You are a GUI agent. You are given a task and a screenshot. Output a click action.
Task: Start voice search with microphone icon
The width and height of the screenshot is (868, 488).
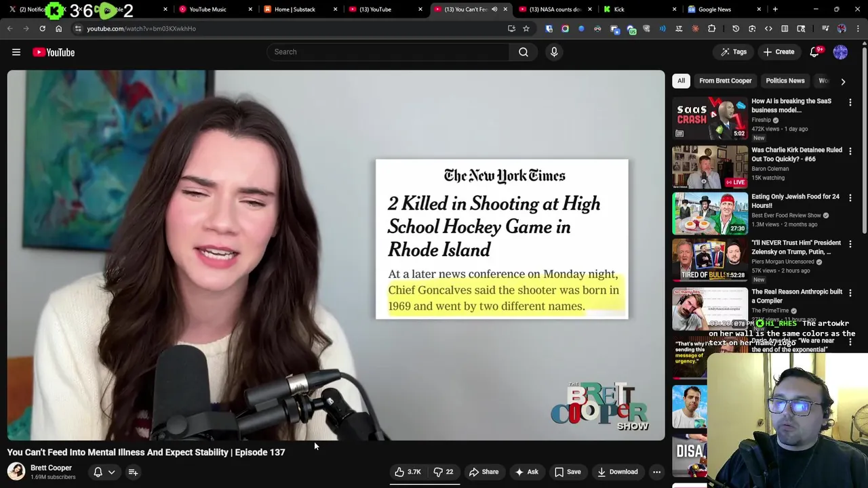pyautogui.click(x=554, y=52)
